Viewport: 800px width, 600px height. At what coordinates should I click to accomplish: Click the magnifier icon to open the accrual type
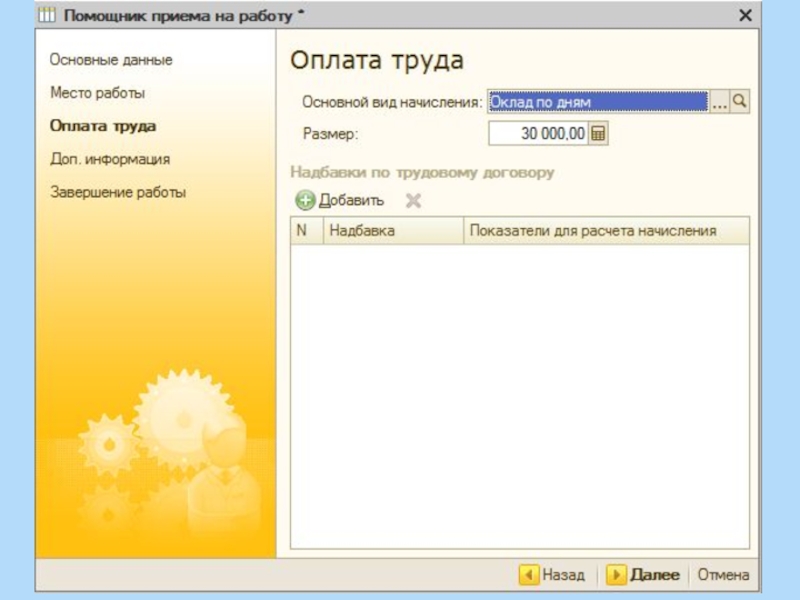[x=740, y=102]
